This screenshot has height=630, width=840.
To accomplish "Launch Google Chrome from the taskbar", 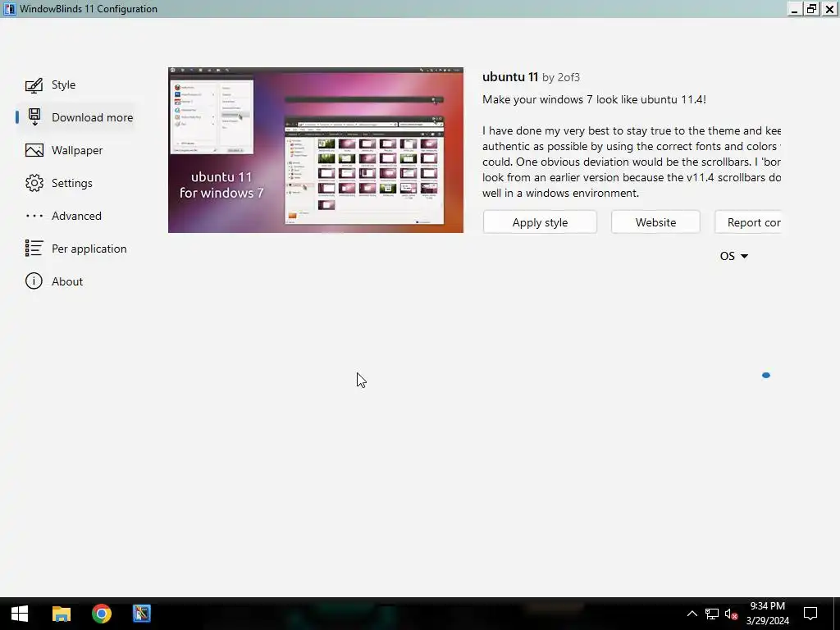I will (x=101, y=614).
